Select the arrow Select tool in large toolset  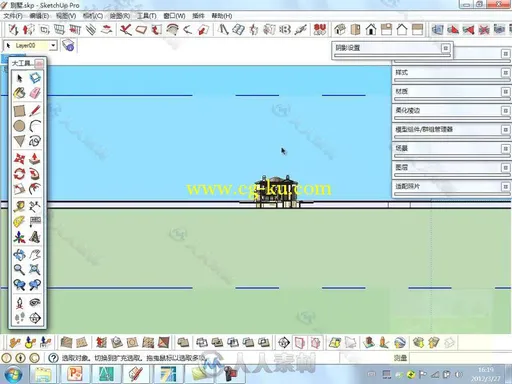[x=19, y=78]
